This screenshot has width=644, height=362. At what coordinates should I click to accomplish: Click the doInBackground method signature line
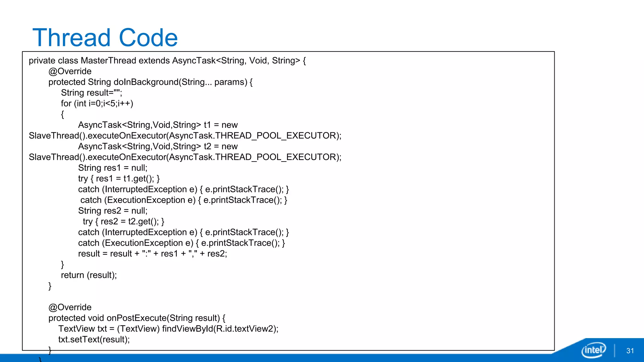pyautogui.click(x=150, y=82)
